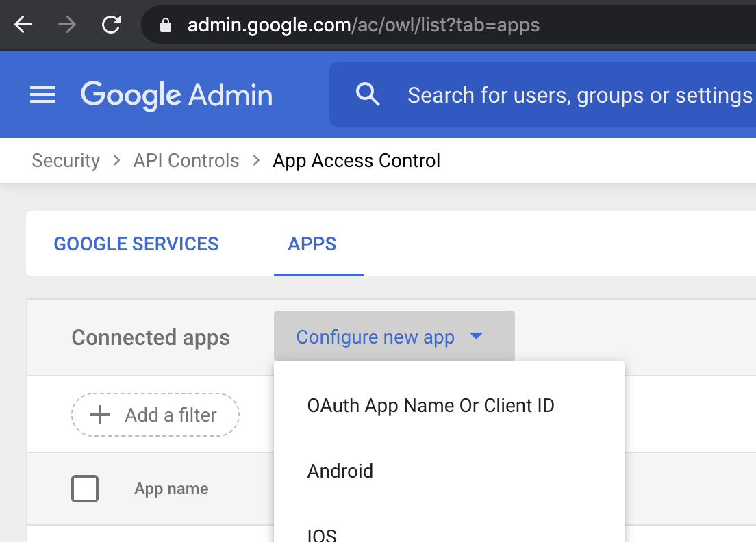Image resolution: width=756 pixels, height=542 pixels.
Task: Click the plus icon on Add a filter
Action: 99,415
